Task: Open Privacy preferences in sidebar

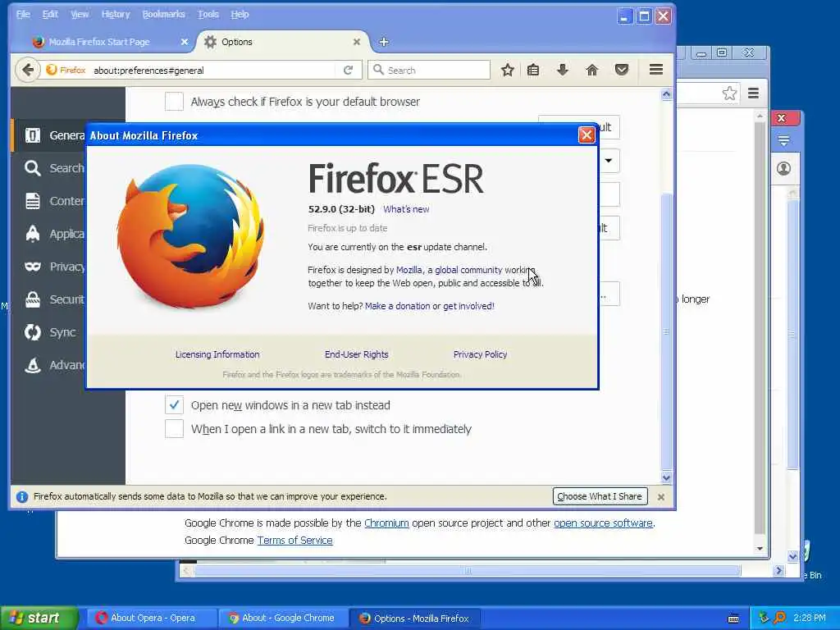Action: coord(49,267)
